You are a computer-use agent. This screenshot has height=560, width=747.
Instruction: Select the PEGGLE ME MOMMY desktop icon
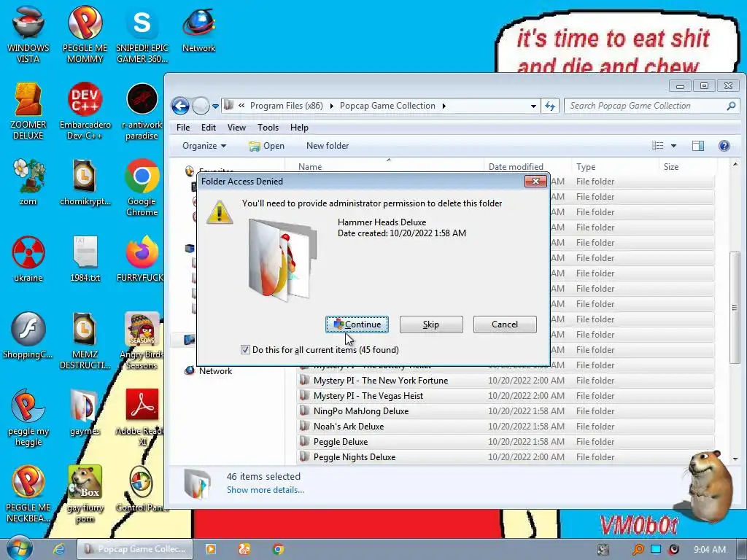point(85,34)
